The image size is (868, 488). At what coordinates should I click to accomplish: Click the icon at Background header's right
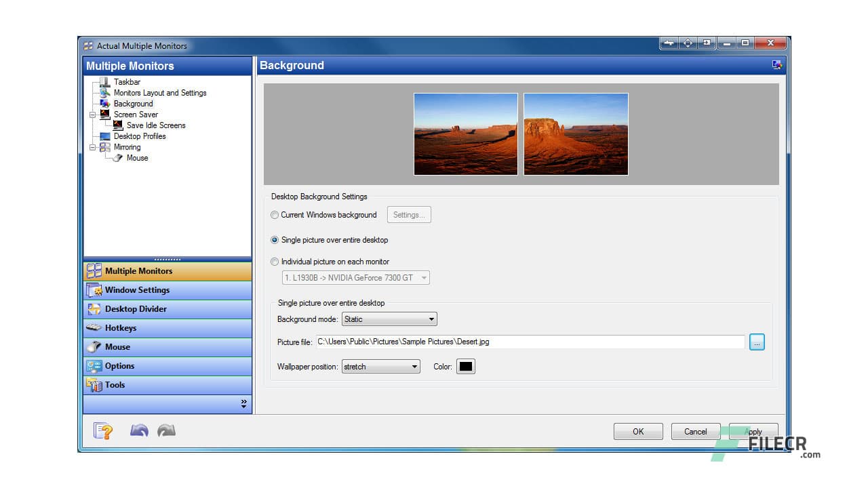[776, 65]
